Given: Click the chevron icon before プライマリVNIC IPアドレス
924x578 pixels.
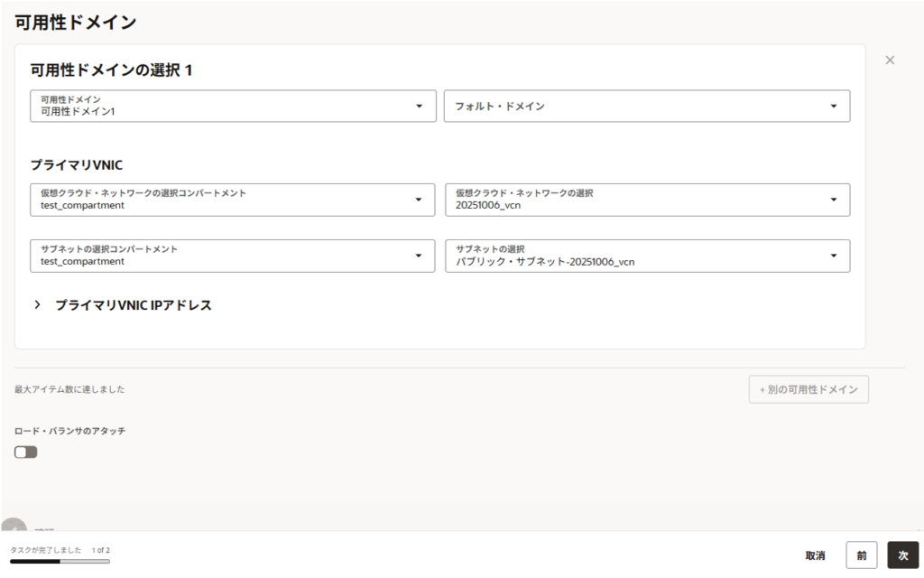Looking at the screenshot, I should coord(38,305).
